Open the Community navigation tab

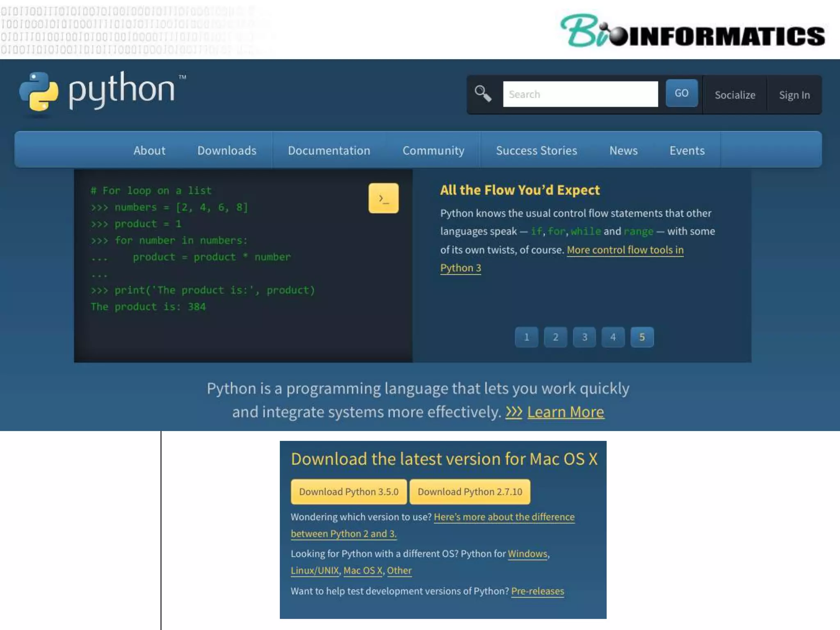click(433, 150)
